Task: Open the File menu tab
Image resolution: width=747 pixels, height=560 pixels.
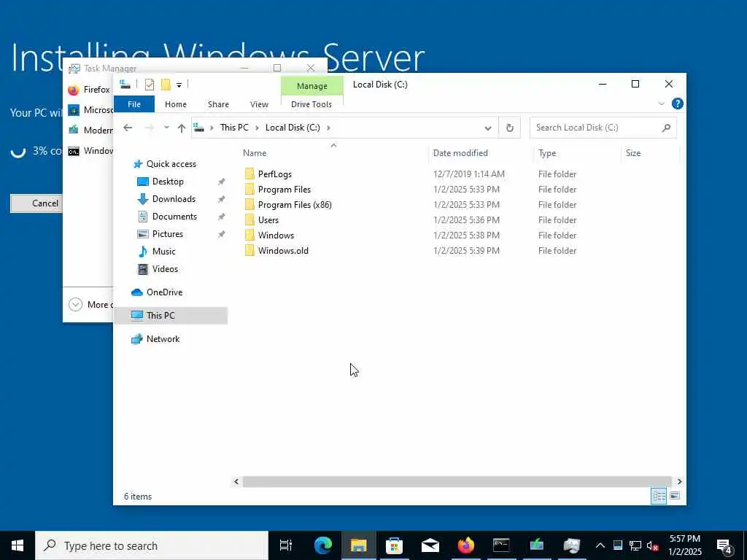Action: 134,104
